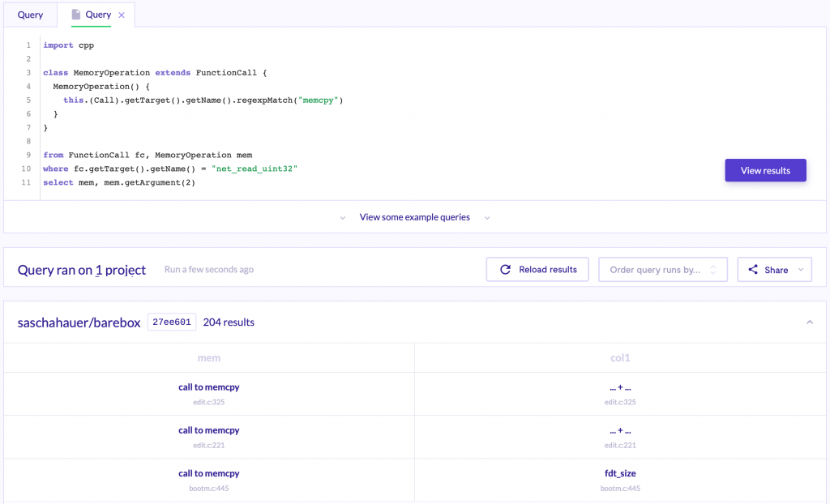Click chevron right of example queries
830x504 pixels.
click(x=487, y=218)
